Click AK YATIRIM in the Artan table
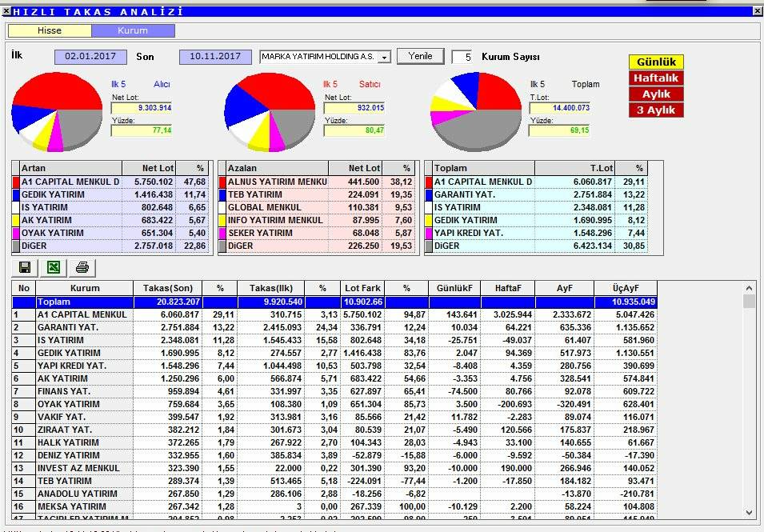The image size is (764, 532). click(x=46, y=220)
